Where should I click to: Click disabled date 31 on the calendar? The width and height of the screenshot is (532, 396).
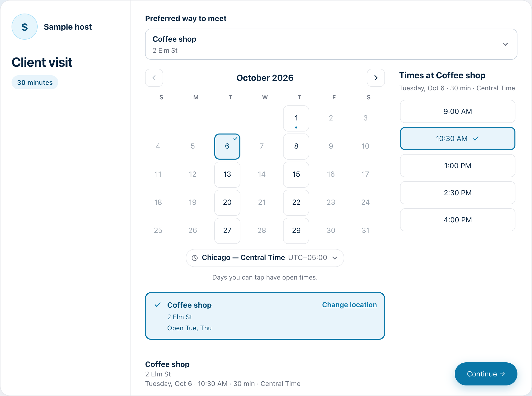[x=365, y=230]
